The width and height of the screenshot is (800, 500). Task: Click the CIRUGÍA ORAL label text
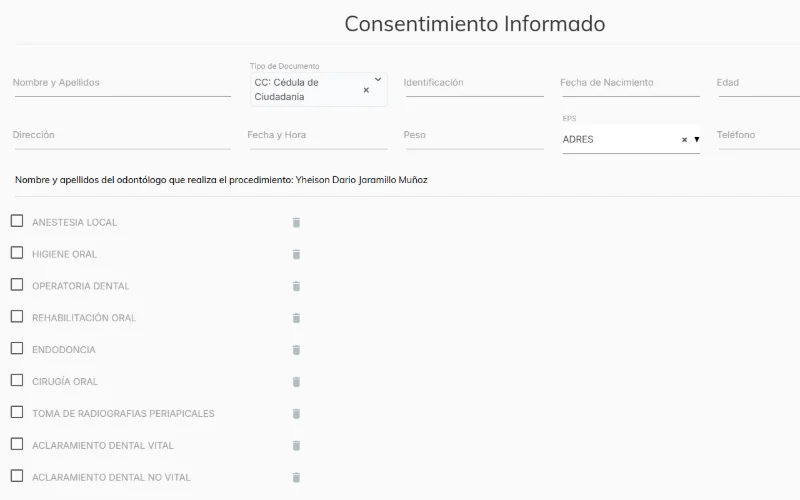coord(65,382)
